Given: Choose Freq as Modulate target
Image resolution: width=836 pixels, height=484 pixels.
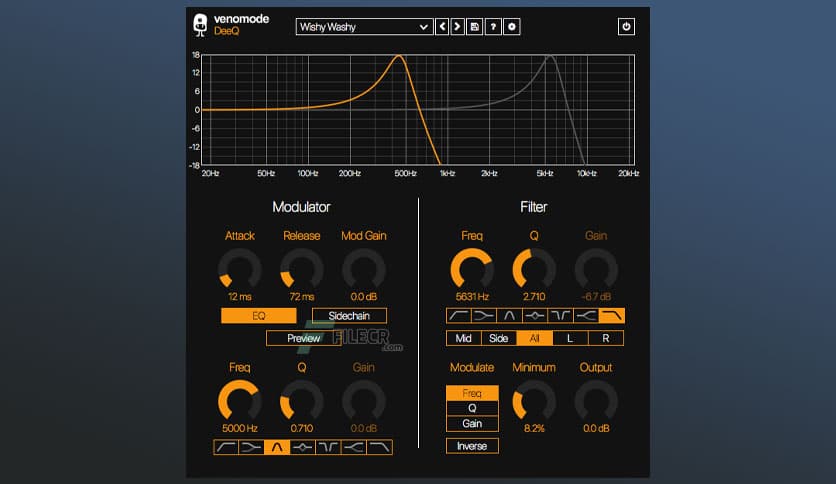Looking at the screenshot, I should pos(472,393).
